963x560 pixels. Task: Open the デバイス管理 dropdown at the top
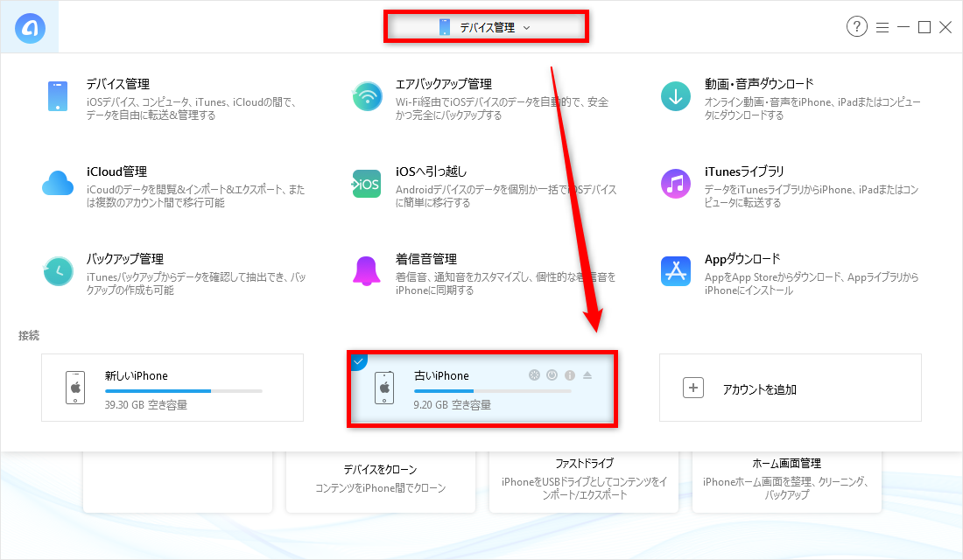pos(486,27)
